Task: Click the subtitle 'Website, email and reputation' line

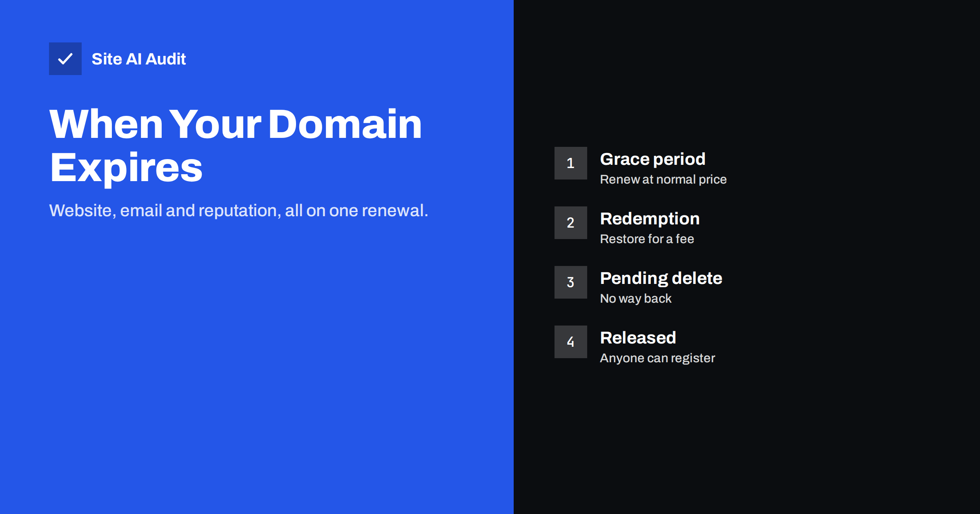Action: point(238,210)
